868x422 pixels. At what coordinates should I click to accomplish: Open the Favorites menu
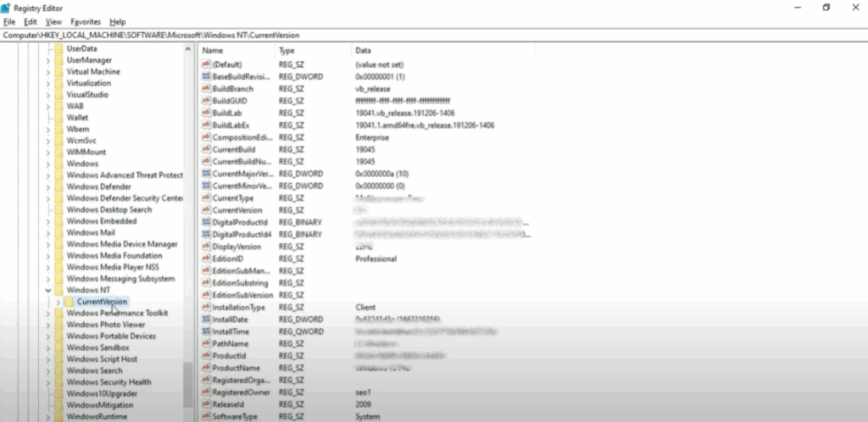coord(86,22)
